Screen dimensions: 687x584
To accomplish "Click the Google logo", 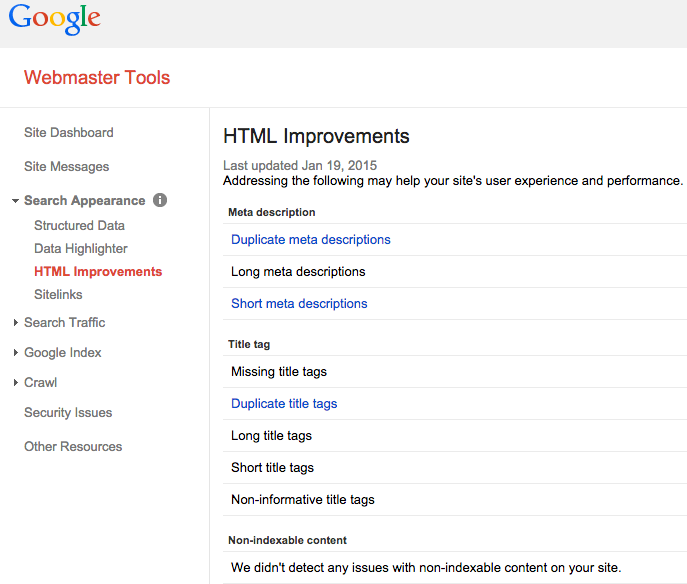I will pos(55,19).
